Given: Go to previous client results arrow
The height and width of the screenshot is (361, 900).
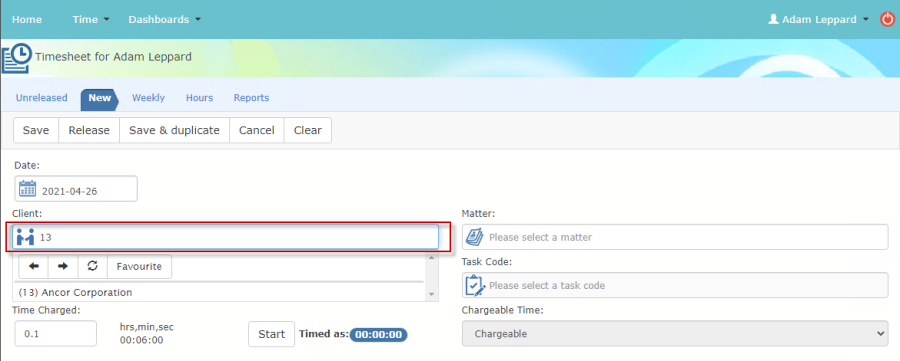Looking at the screenshot, I should (33, 266).
